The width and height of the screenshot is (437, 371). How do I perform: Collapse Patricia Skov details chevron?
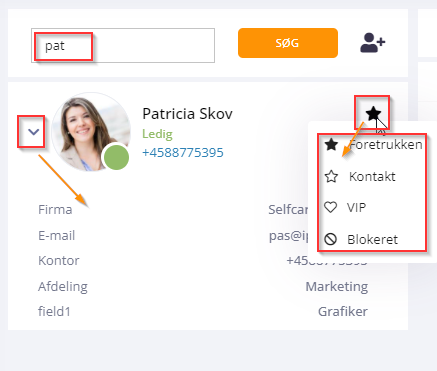pos(33,132)
